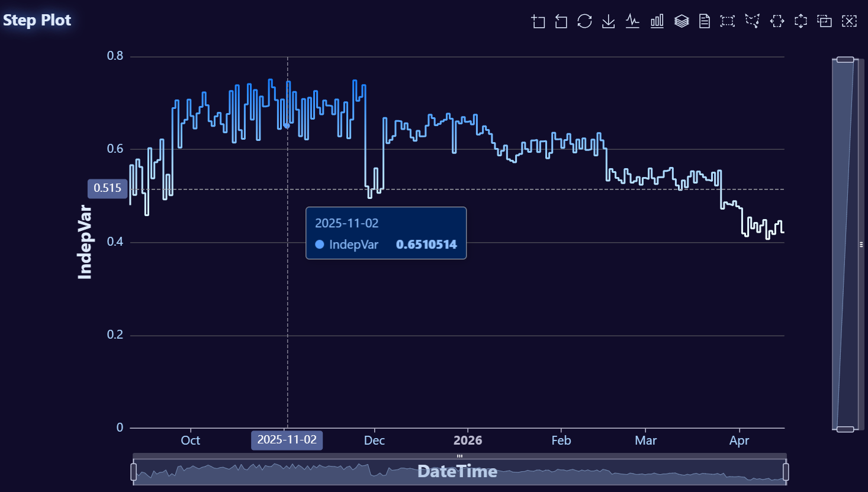The width and height of the screenshot is (868, 492).
Task: Switch to bar chart view
Action: coord(657,21)
